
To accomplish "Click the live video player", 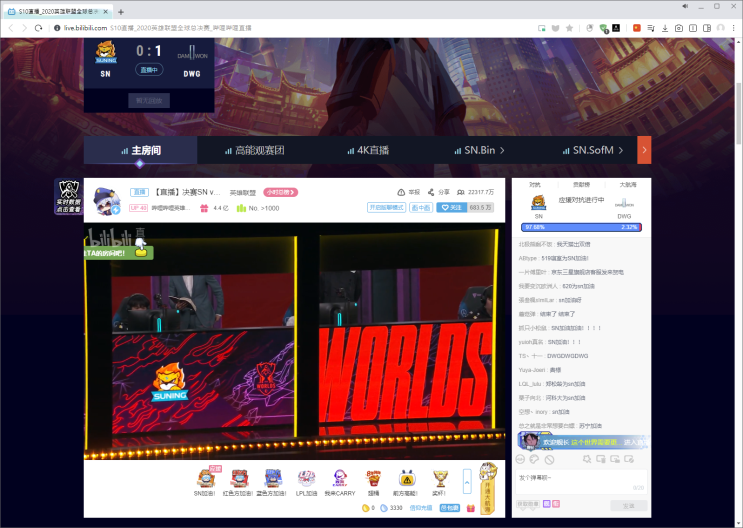I will pos(294,341).
